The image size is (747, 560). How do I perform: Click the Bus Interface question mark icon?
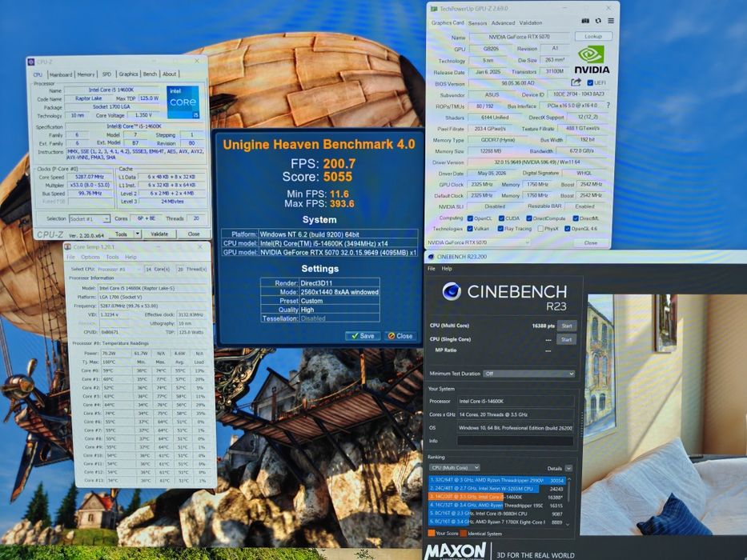point(608,106)
